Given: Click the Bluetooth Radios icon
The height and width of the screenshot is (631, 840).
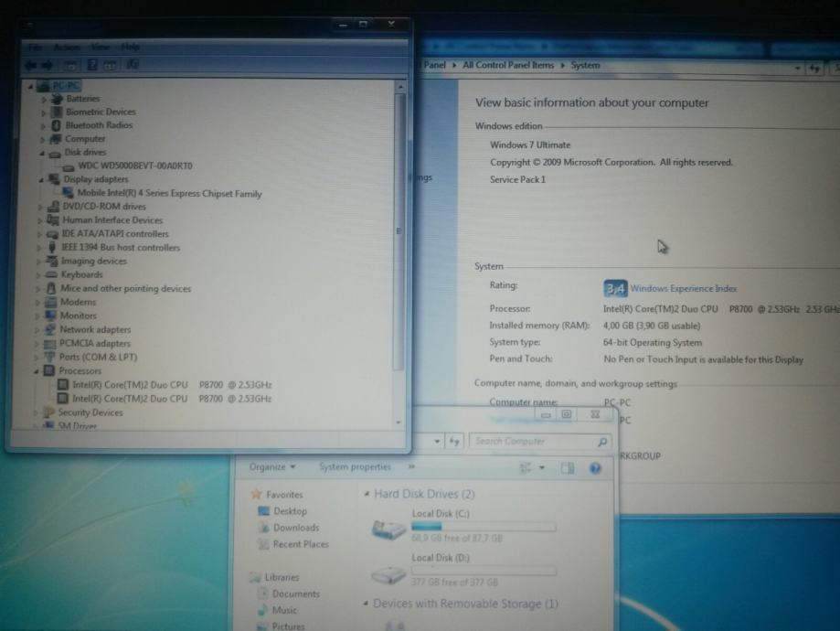Looking at the screenshot, I should pos(57,125).
